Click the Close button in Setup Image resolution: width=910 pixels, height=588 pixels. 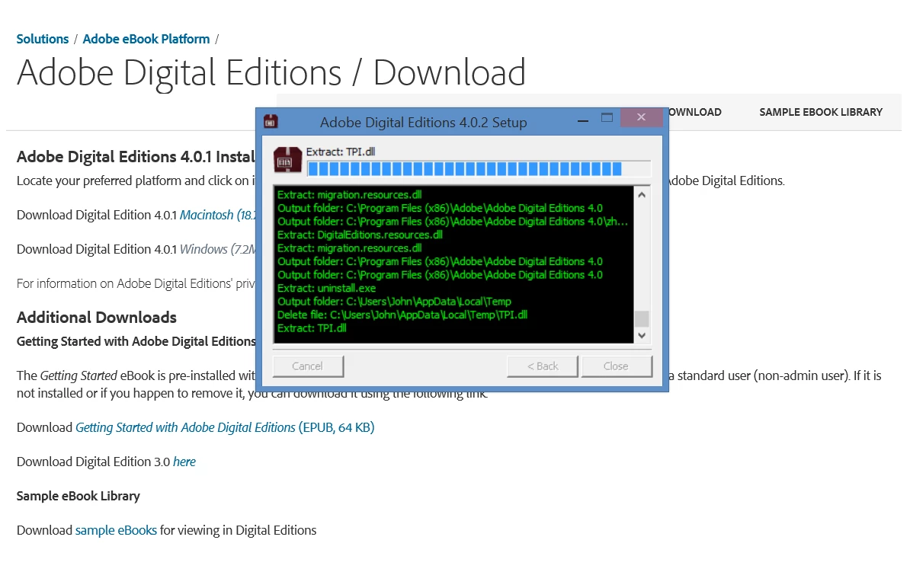tap(617, 366)
